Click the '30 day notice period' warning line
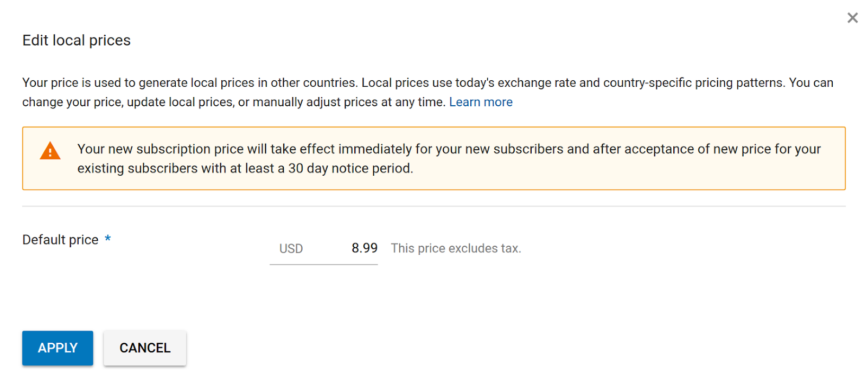 point(245,169)
